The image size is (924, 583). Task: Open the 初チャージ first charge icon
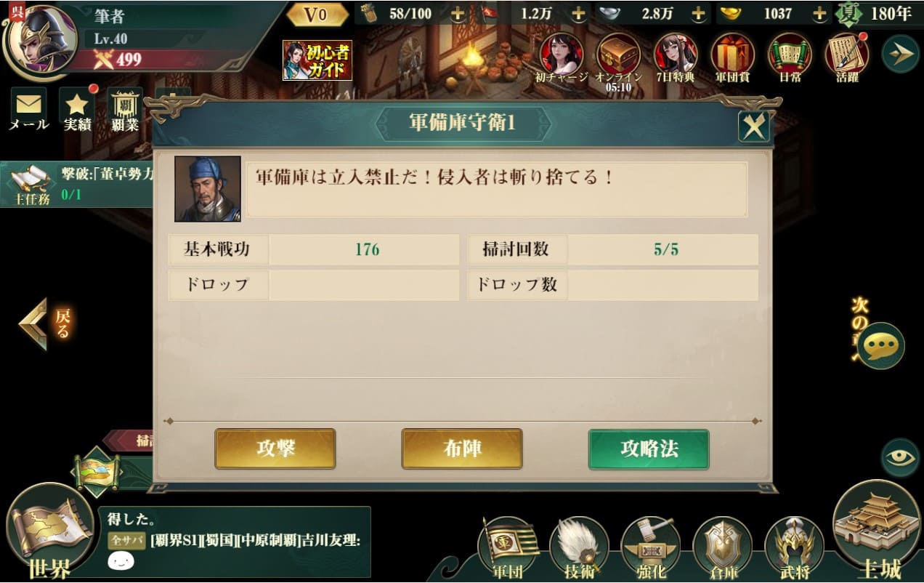562,57
